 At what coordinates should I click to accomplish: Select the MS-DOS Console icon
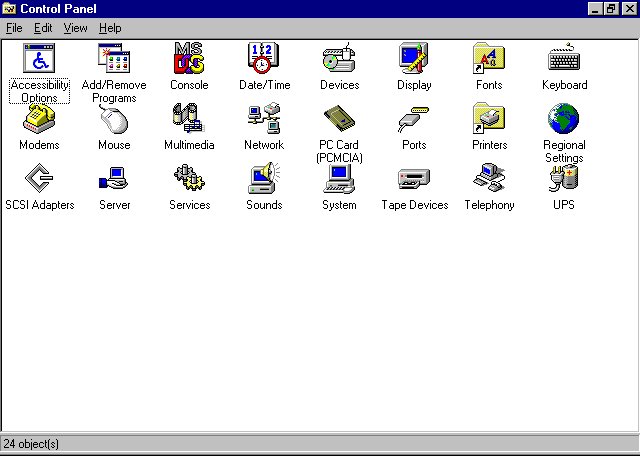pos(189,59)
